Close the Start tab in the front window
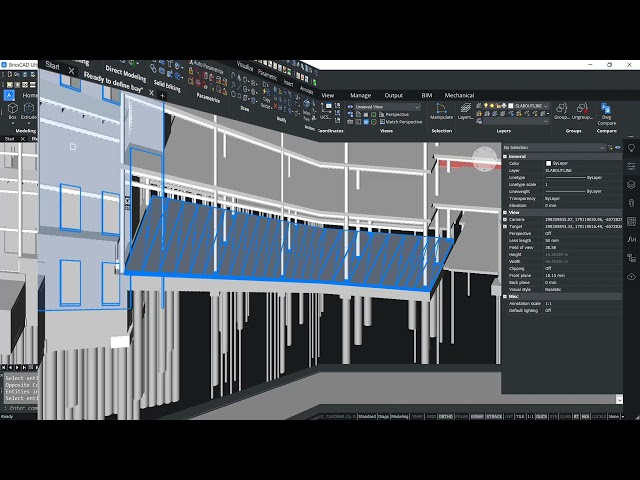The height and width of the screenshot is (480, 640). click(x=71, y=70)
